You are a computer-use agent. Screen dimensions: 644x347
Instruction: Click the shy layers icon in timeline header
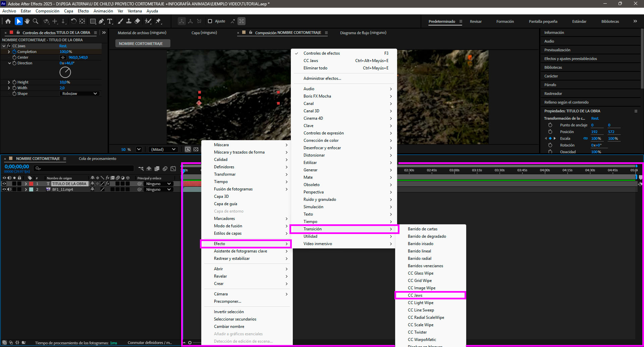[149, 169]
